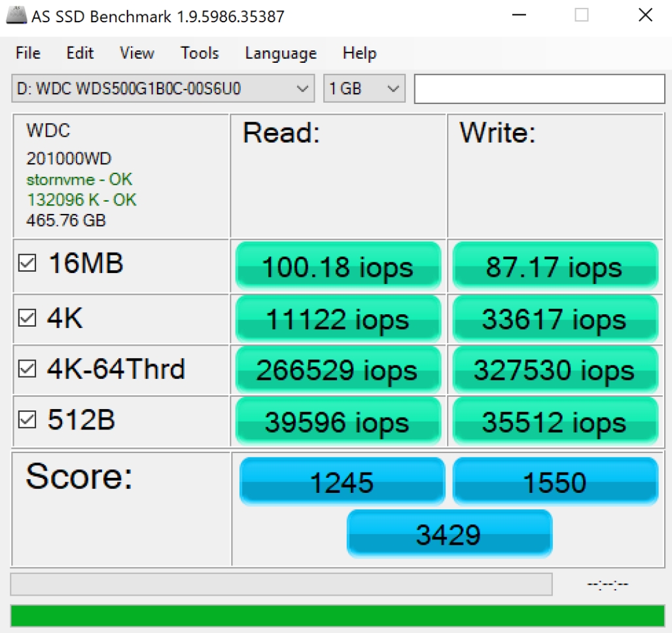Uncheck the 16MB test checkbox

pos(27,263)
